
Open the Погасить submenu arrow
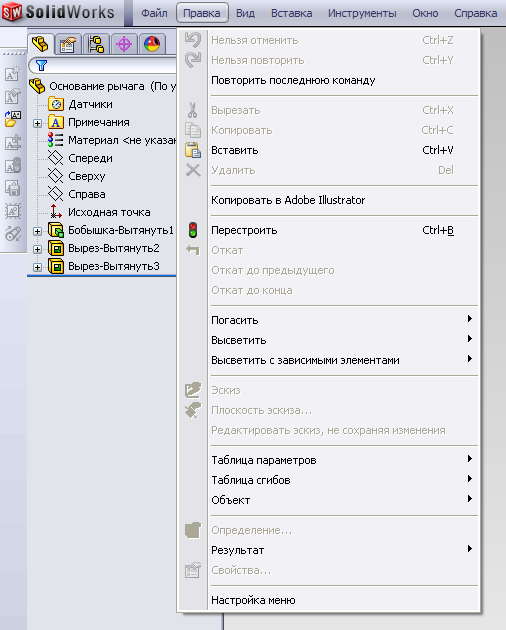click(469, 319)
